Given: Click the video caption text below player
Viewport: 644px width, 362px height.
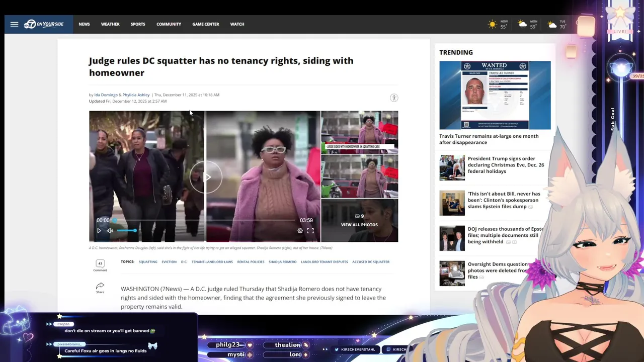Looking at the screenshot, I should 210,248.
